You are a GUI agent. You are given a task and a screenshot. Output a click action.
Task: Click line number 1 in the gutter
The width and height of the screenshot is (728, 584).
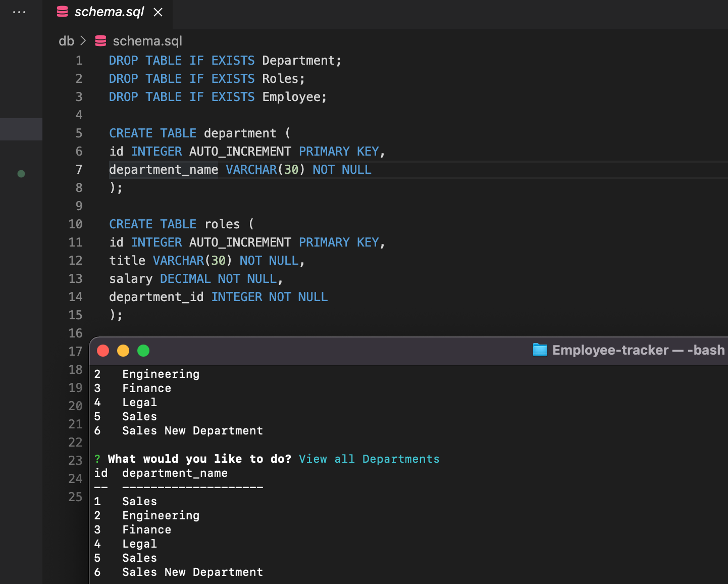click(x=79, y=61)
